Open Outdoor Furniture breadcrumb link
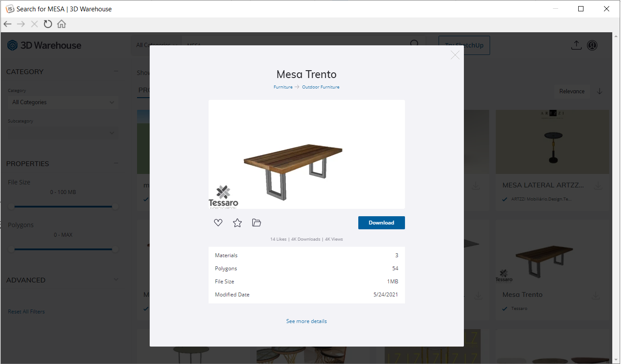 pos(321,87)
